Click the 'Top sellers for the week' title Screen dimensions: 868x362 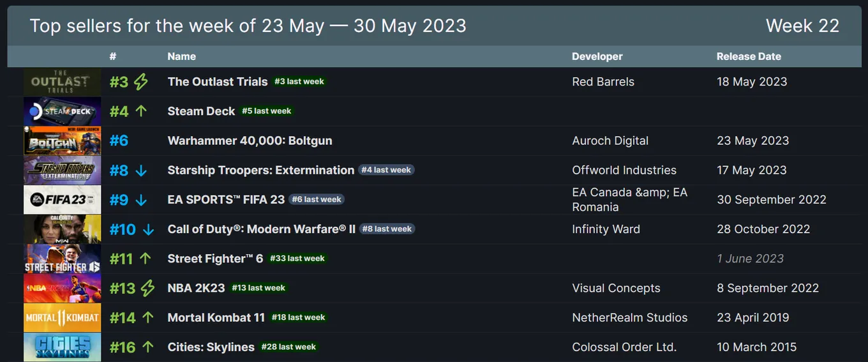[x=248, y=26]
